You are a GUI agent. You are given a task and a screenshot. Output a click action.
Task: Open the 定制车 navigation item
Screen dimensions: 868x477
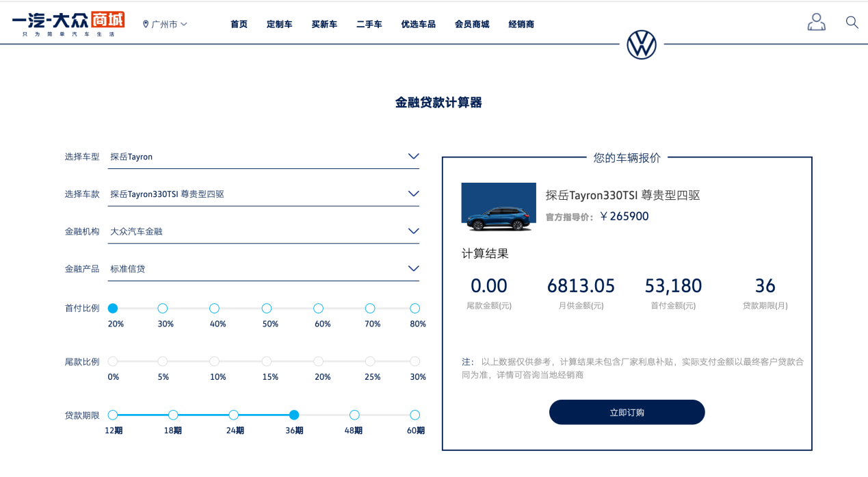tap(279, 24)
